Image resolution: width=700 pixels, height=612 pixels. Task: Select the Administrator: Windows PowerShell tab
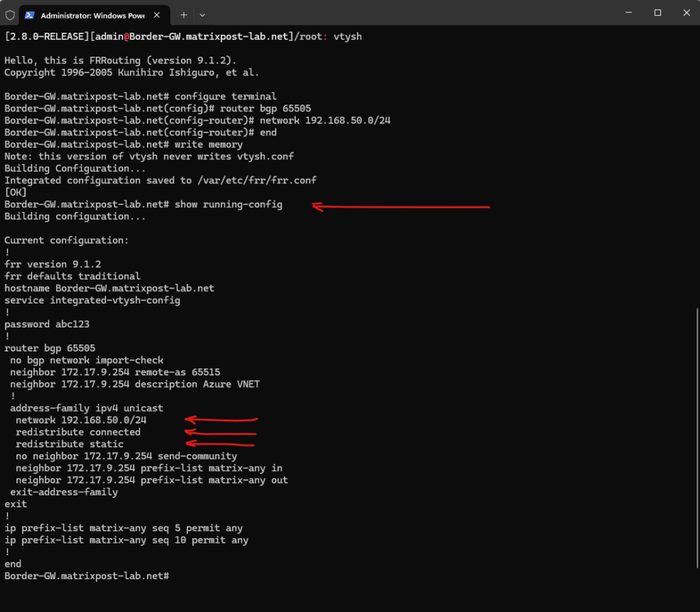(x=94, y=15)
